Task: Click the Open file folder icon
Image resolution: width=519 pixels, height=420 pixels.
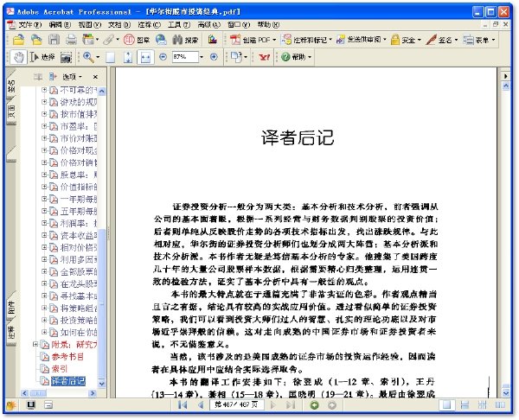Action: (x=18, y=40)
